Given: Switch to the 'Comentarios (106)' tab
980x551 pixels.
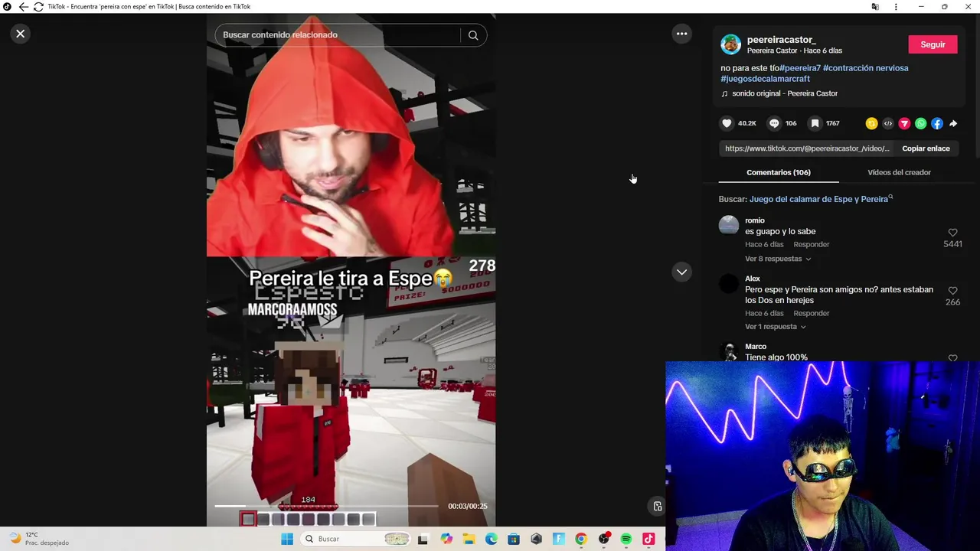Looking at the screenshot, I should [779, 172].
